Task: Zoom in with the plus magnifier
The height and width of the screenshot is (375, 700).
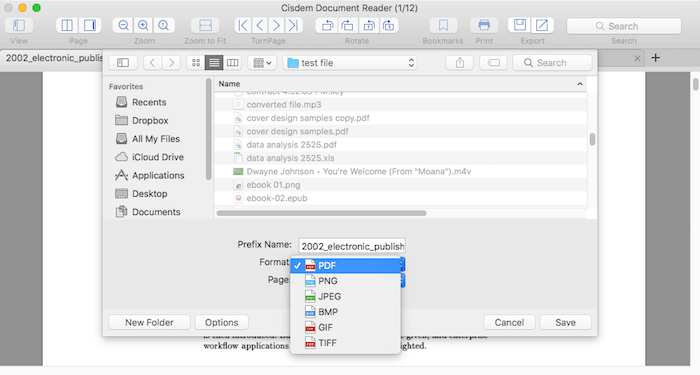Action: [143, 25]
